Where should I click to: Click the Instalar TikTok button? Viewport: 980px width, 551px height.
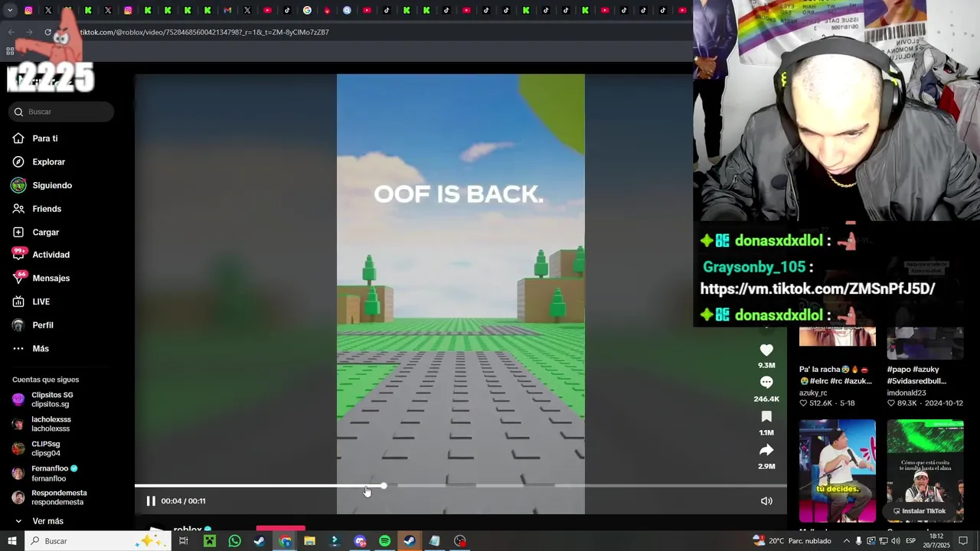[x=919, y=511]
